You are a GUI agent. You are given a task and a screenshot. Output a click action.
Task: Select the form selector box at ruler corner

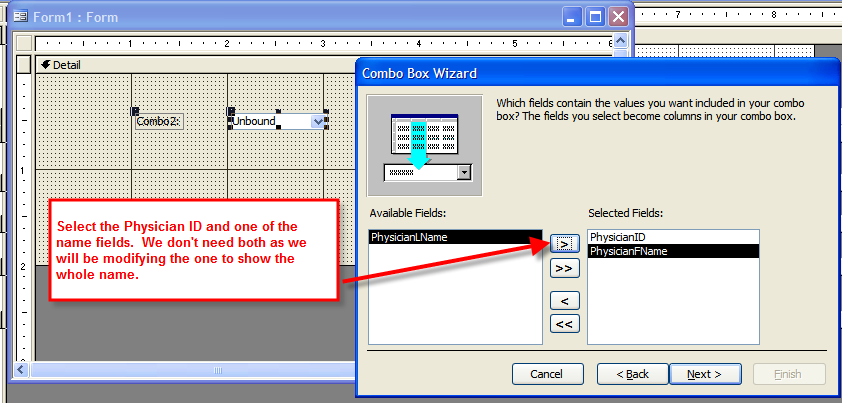click(x=23, y=43)
